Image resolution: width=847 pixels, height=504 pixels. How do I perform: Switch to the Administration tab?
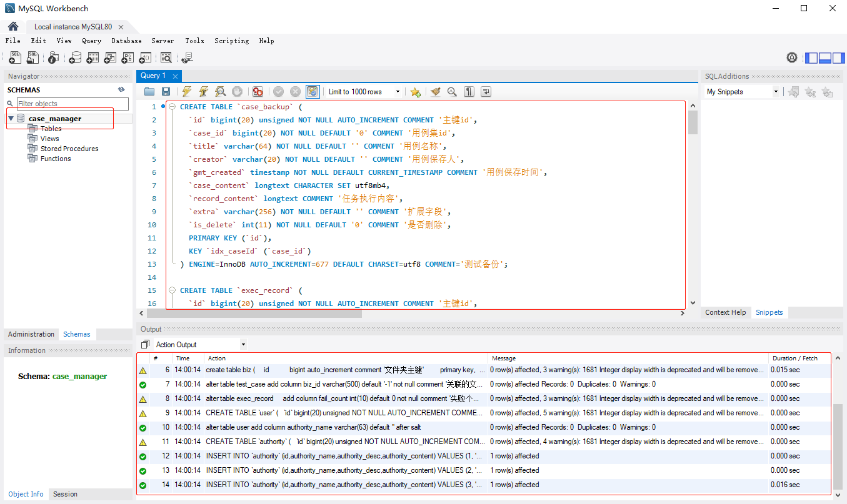coord(31,334)
